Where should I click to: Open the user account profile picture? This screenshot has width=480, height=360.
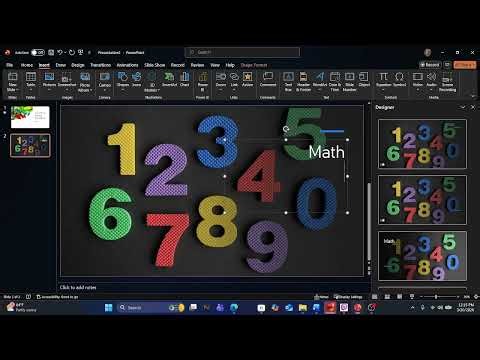point(427,52)
